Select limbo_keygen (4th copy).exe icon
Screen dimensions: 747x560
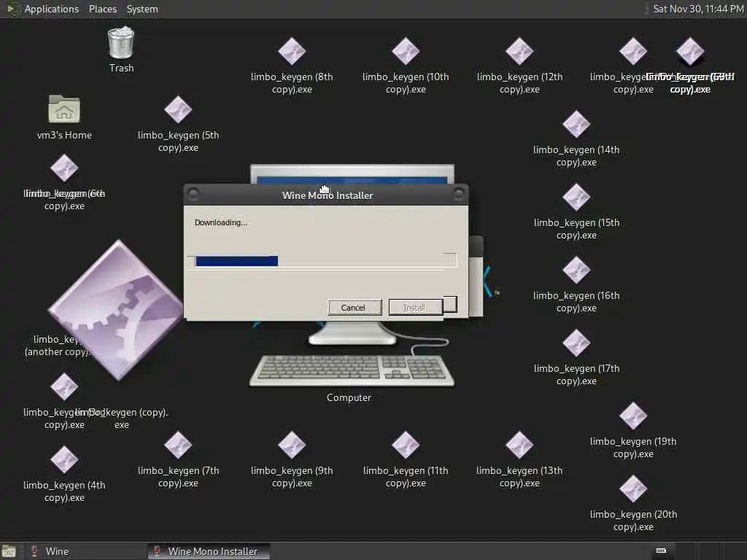click(x=64, y=459)
